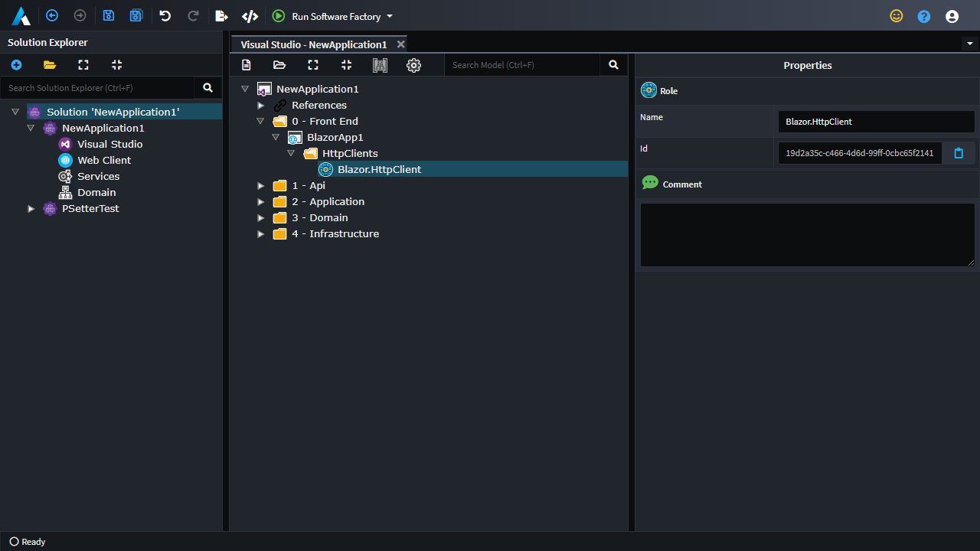The image size is (980, 551).
Task: Click Solution Explorer add new plus icon
Action: [16, 65]
